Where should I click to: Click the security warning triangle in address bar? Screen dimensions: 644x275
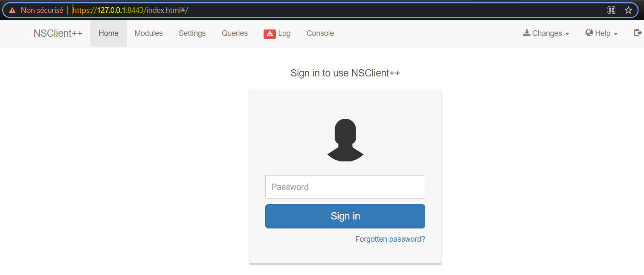(12, 10)
